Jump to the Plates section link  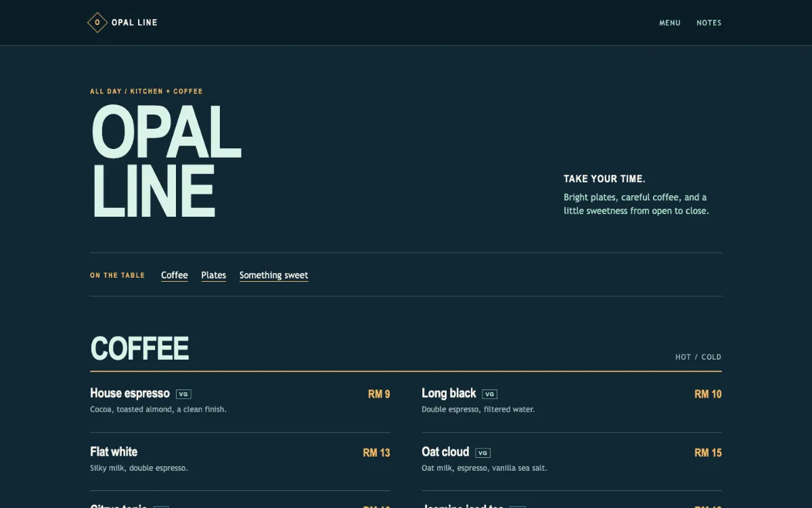[214, 276]
